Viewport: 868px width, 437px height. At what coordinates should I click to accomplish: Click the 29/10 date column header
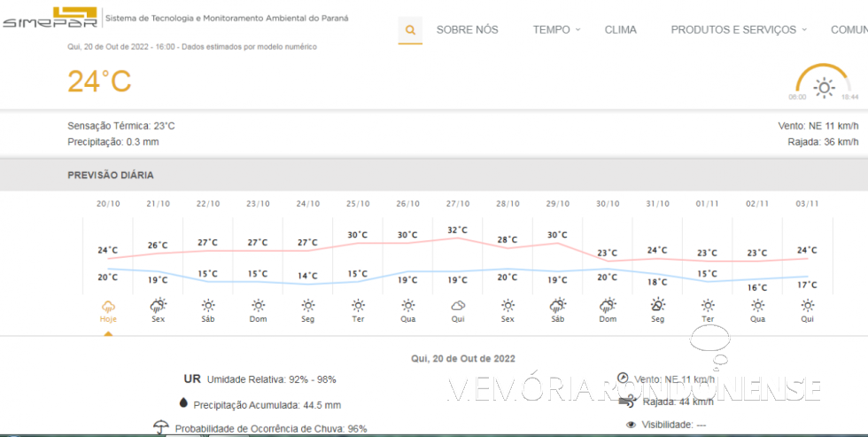click(x=557, y=204)
